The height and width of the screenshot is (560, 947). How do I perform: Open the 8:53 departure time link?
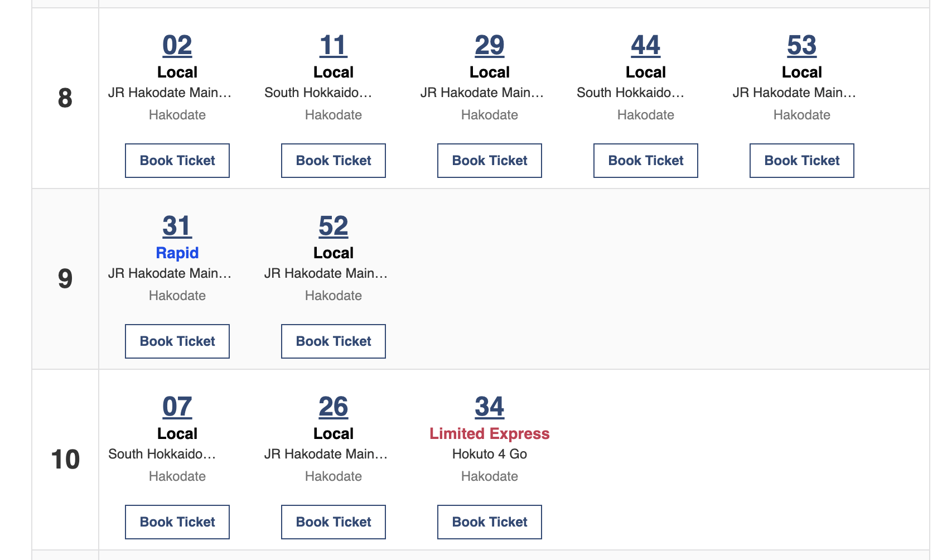[x=802, y=46]
